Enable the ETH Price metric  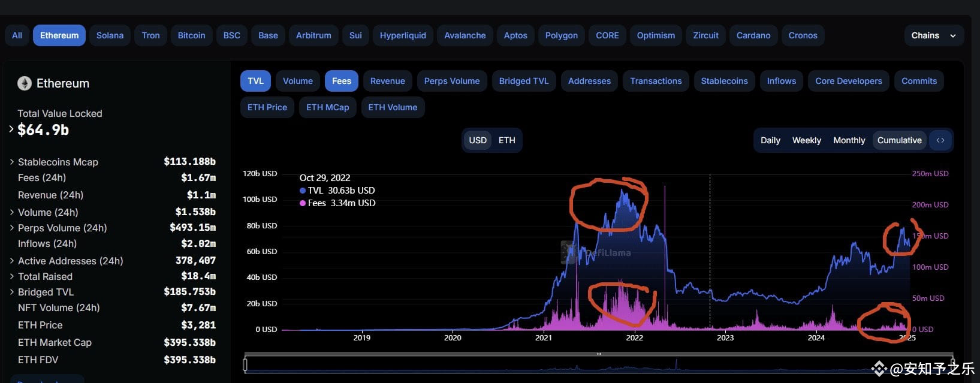pos(267,107)
